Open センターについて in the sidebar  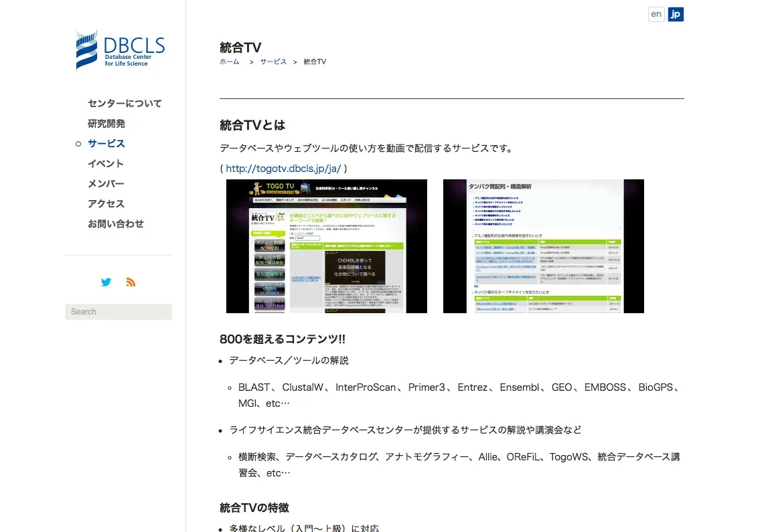coord(125,103)
